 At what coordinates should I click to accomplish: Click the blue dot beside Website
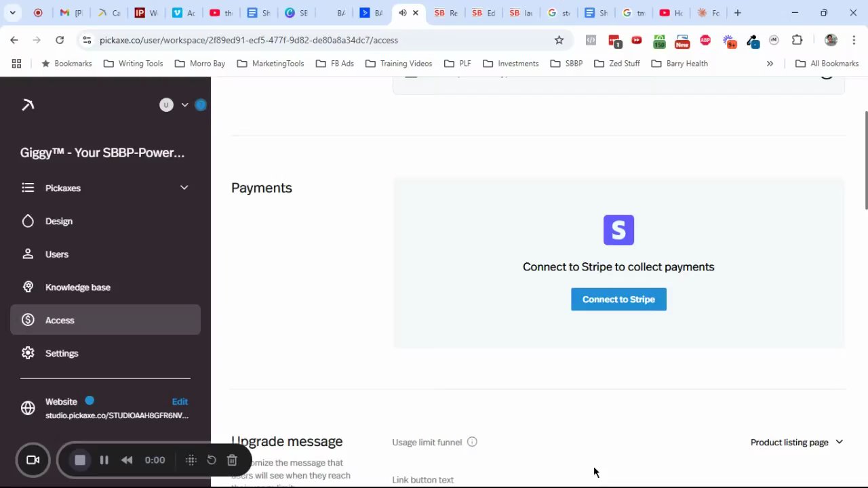point(90,401)
